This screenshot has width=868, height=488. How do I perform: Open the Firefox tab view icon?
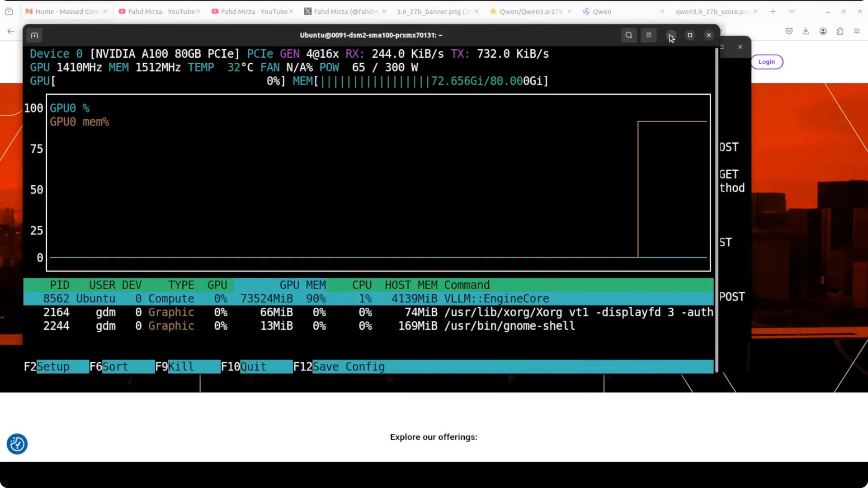(x=9, y=12)
